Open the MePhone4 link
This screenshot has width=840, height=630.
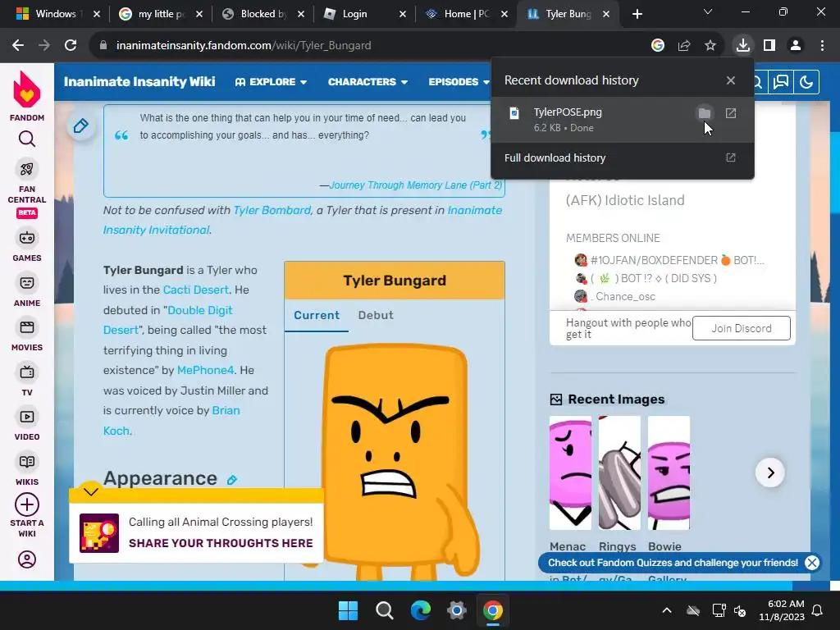coord(205,370)
